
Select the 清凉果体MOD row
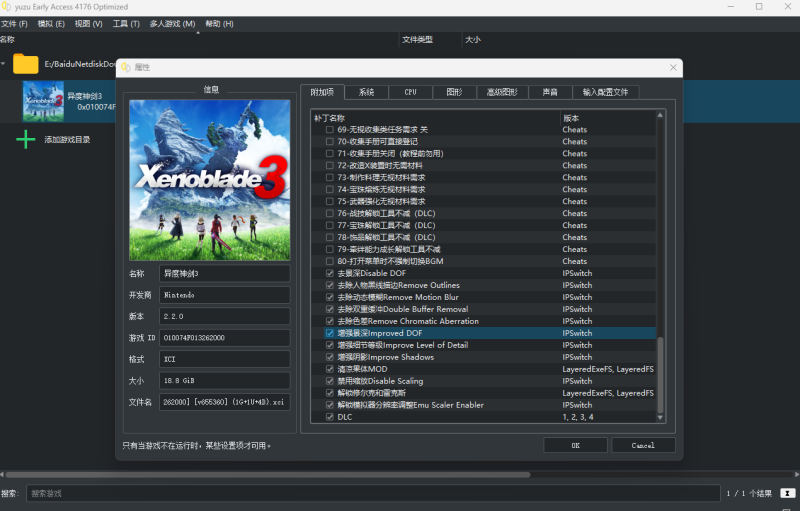pos(484,369)
